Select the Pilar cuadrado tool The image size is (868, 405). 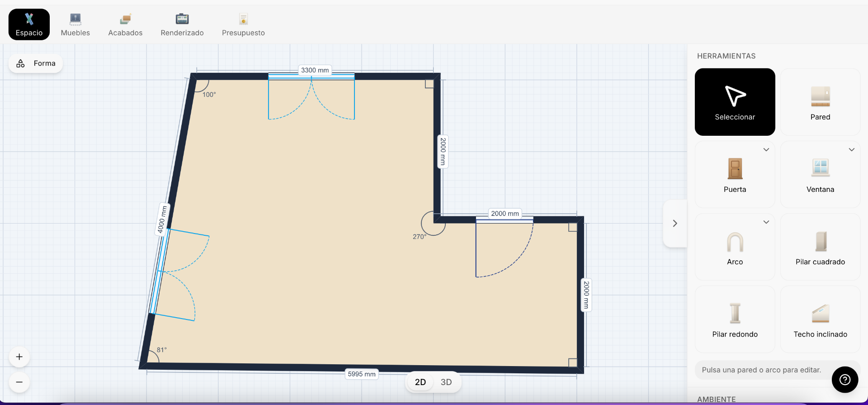pyautogui.click(x=820, y=247)
